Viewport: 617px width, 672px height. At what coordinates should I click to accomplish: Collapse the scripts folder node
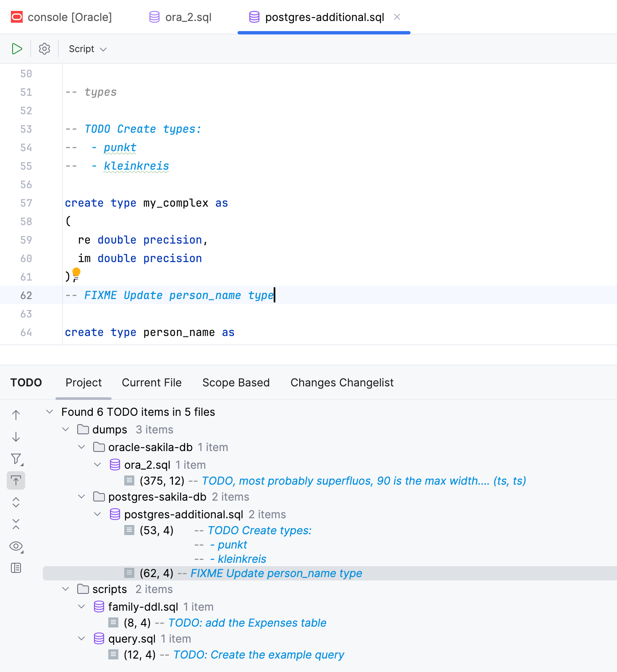pos(65,589)
